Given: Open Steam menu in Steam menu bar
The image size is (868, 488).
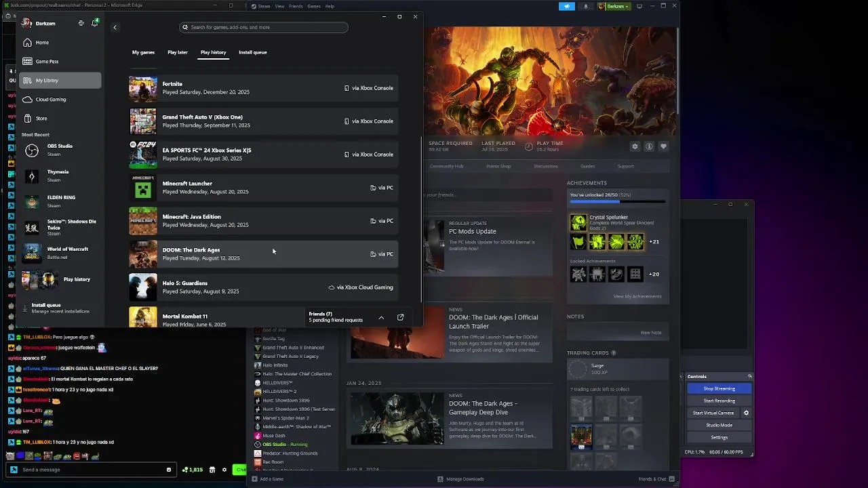Looking at the screenshot, I should point(262,6).
